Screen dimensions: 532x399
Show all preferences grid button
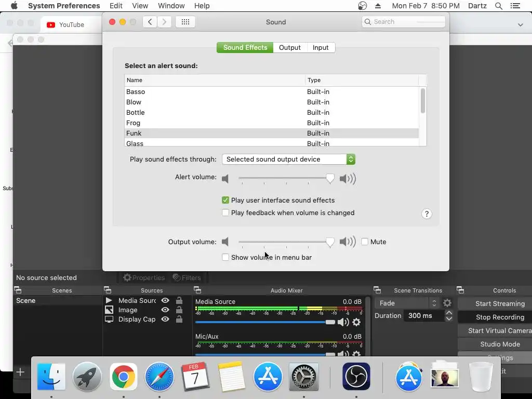pos(185,22)
